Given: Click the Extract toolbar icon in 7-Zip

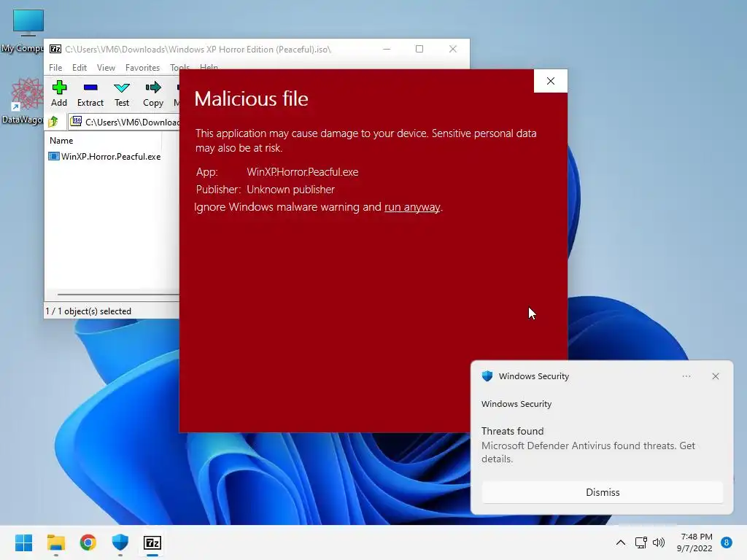Looking at the screenshot, I should coord(90,94).
